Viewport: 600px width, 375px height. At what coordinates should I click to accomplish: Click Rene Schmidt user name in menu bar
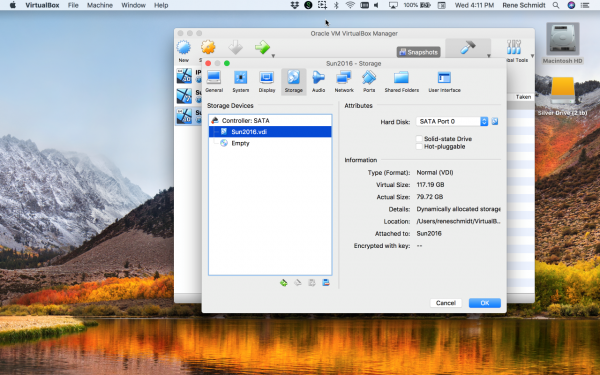(523, 5)
